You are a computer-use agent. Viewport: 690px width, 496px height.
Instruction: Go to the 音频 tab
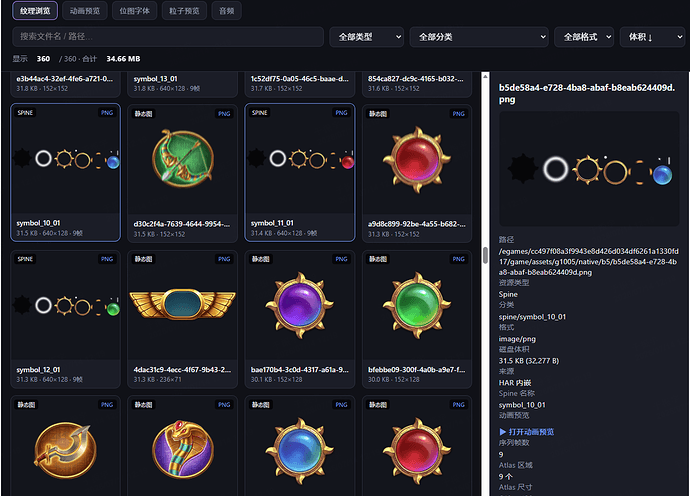click(x=227, y=11)
